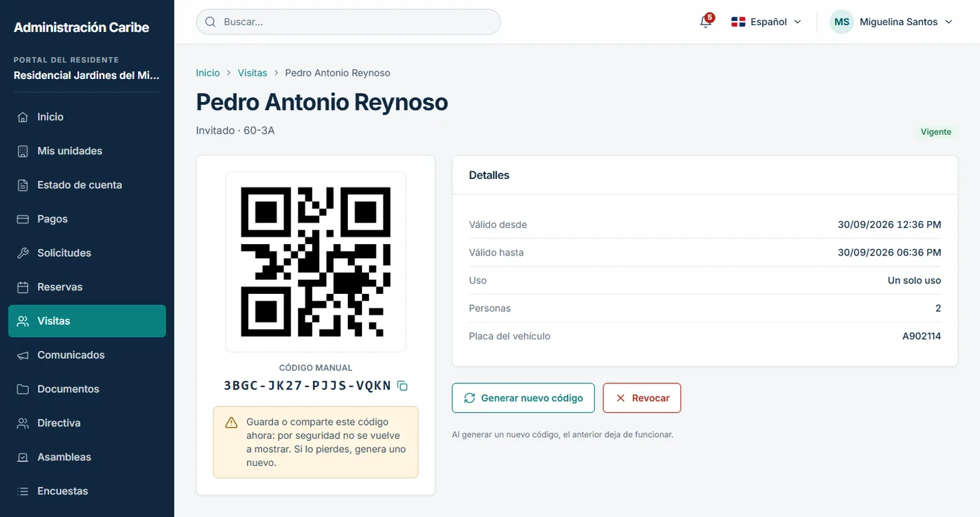Click the Revocar button
The width and height of the screenshot is (980, 517).
point(642,398)
